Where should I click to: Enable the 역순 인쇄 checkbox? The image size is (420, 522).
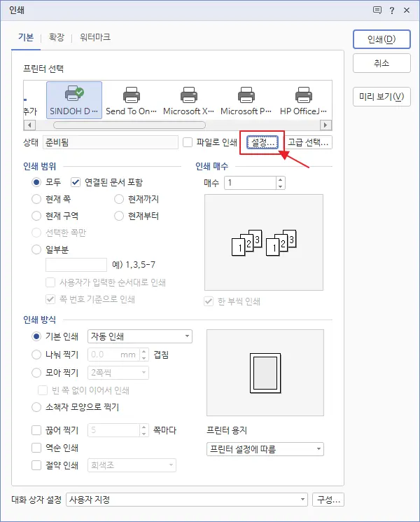click(36, 448)
